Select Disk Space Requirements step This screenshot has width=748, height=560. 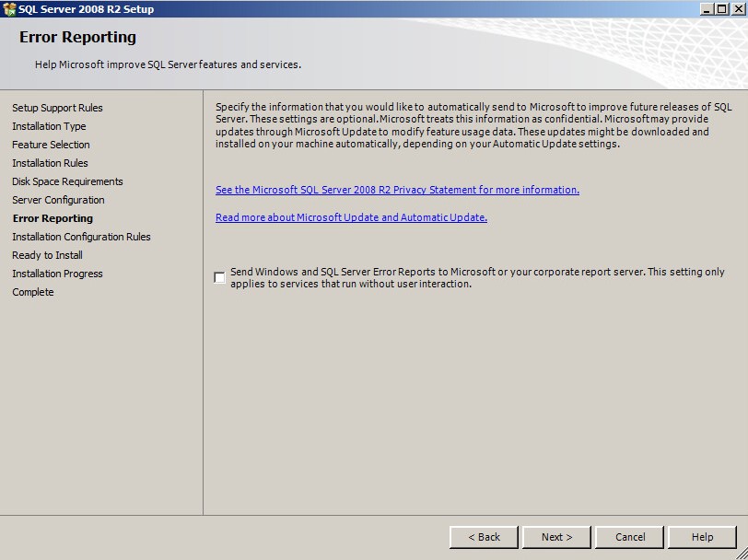(67, 181)
